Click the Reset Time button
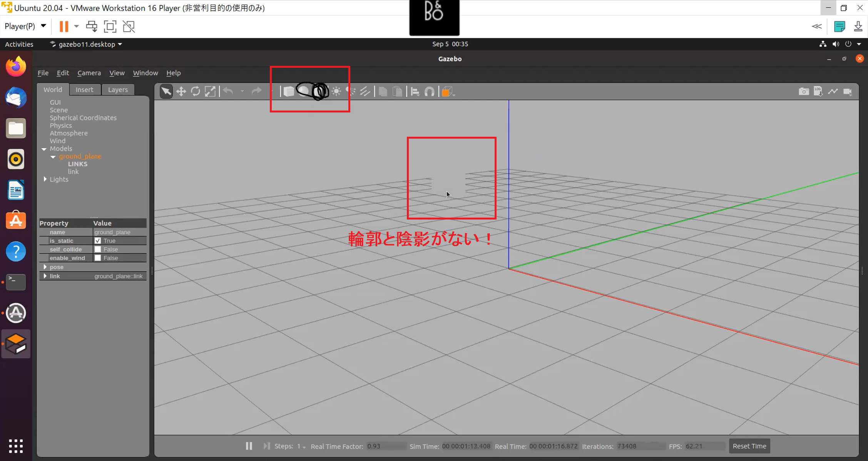Viewport: 868px width, 461px height. pyautogui.click(x=749, y=446)
